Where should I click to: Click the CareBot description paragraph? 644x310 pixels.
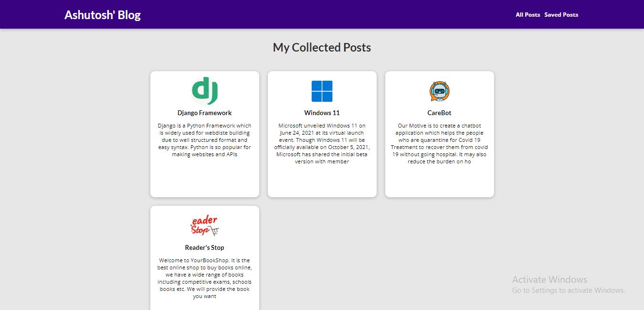pos(439,143)
